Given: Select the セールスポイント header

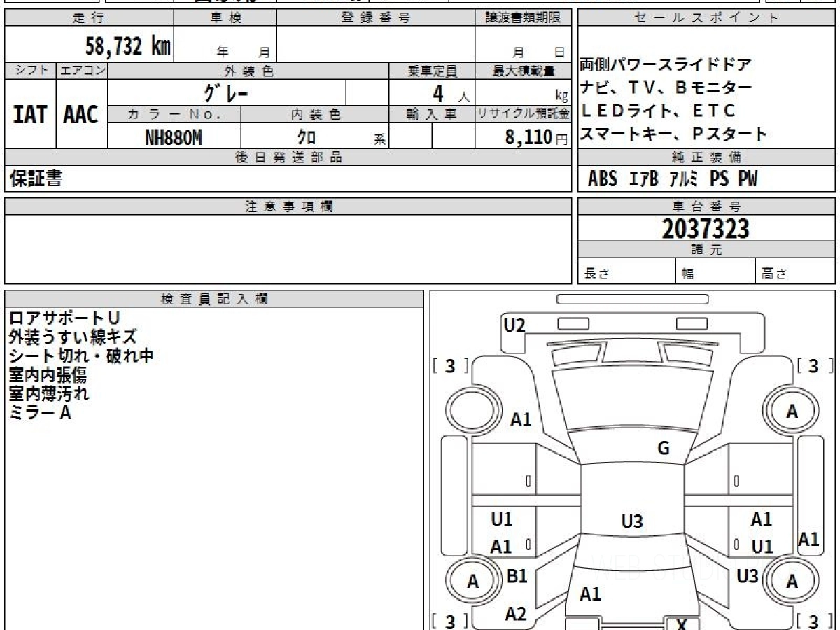Looking at the screenshot, I should tap(706, 18).
